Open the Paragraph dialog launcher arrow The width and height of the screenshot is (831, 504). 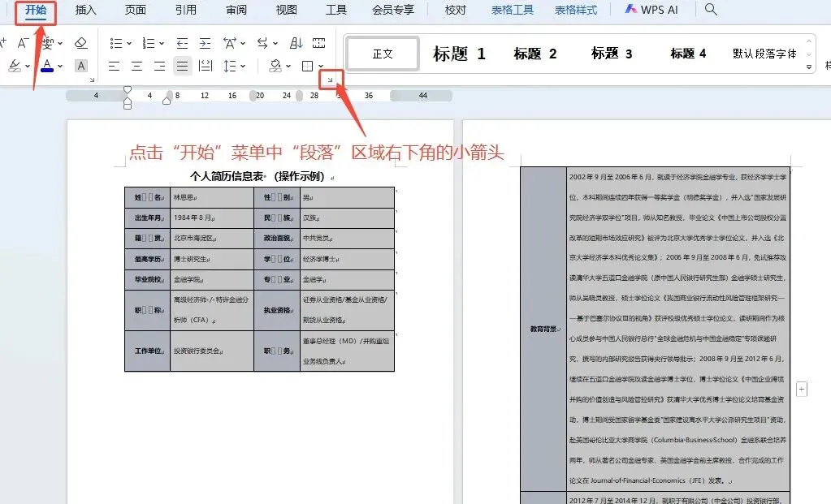(x=330, y=80)
